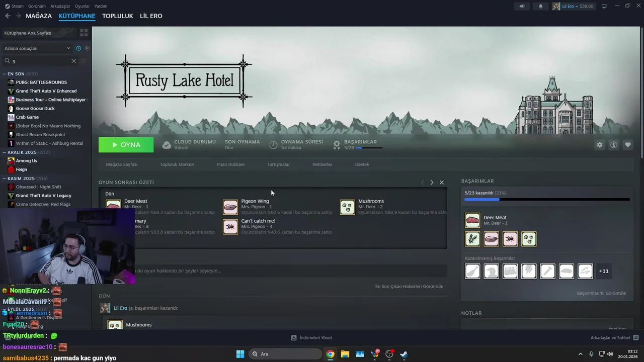Click the Deer Meat icon in Başarımlar panel
Viewport: 644px width, 362px height.
click(x=472, y=220)
